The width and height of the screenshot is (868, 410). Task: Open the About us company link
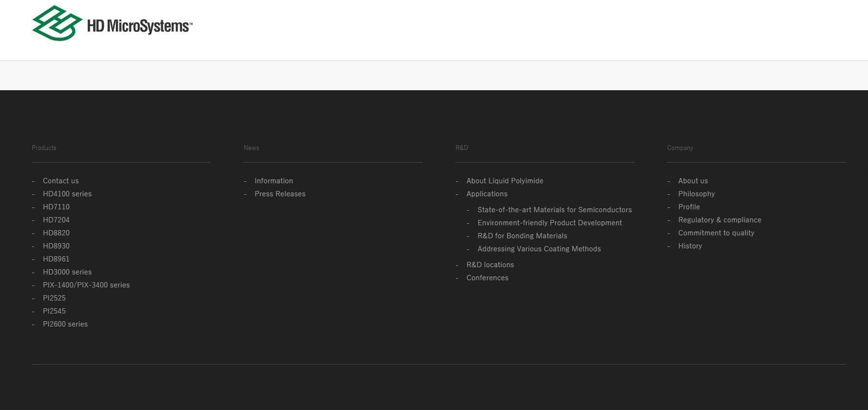pyautogui.click(x=693, y=181)
